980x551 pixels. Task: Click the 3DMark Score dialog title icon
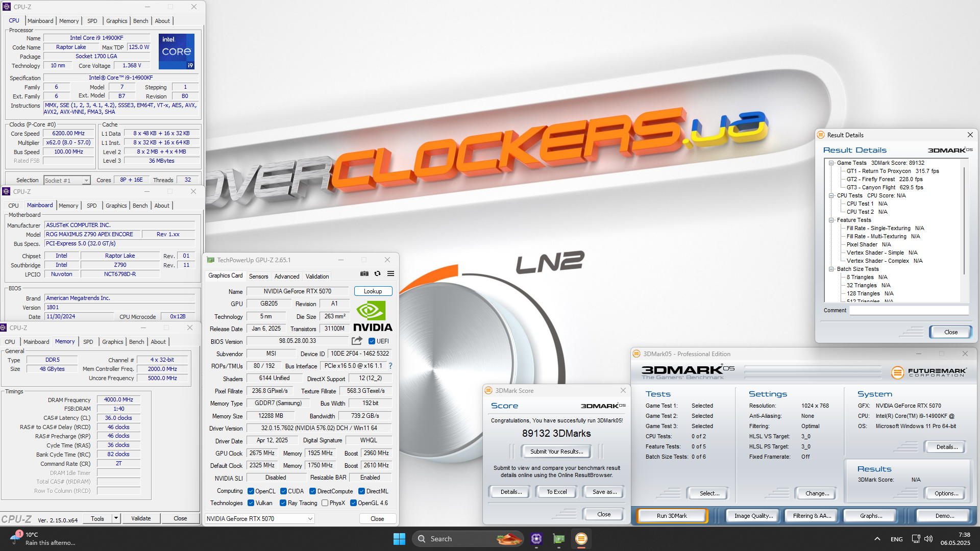pos(488,391)
